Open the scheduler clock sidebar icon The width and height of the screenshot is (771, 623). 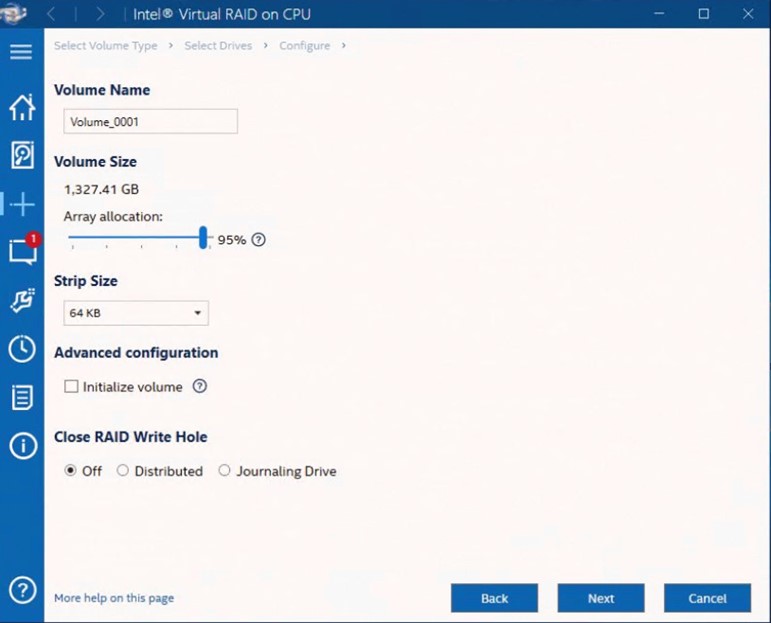point(22,349)
